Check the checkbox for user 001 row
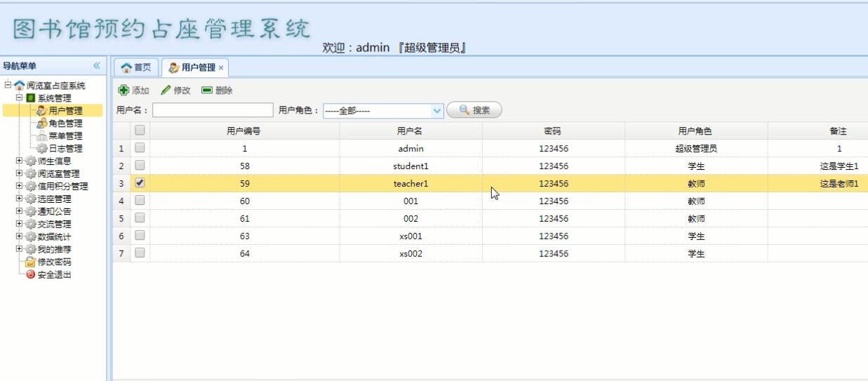The height and width of the screenshot is (381, 868). coord(140,201)
